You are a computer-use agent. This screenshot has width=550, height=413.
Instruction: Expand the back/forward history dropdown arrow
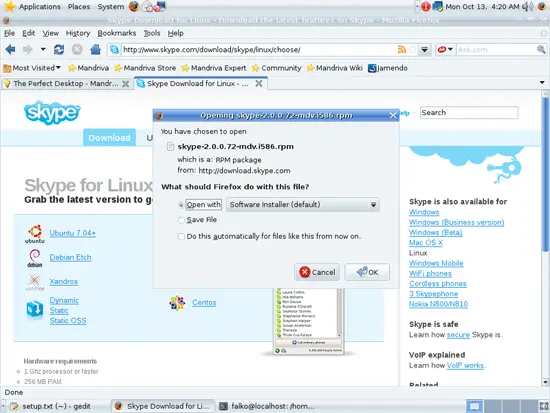pos(43,49)
